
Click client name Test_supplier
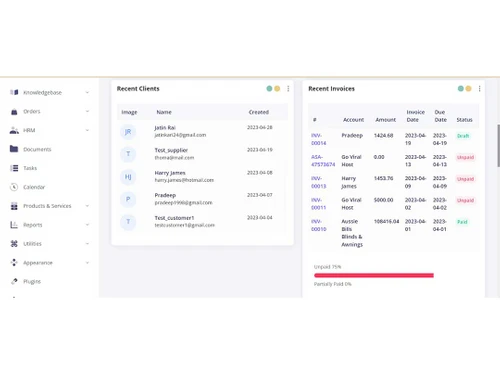[171, 150]
